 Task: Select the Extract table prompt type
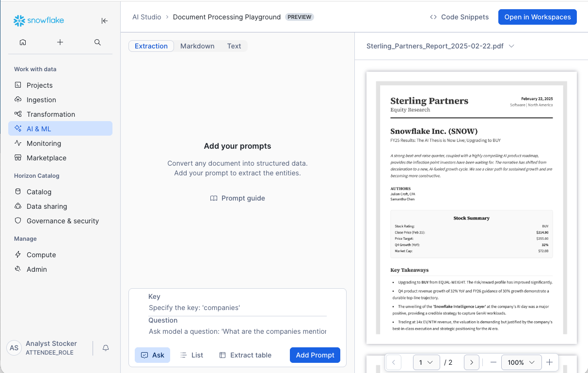pyautogui.click(x=245, y=355)
